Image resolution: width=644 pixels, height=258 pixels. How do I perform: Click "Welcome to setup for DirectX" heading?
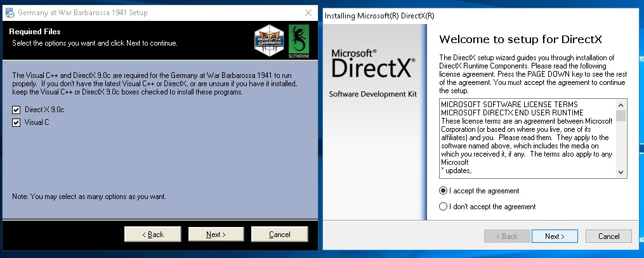coord(520,39)
